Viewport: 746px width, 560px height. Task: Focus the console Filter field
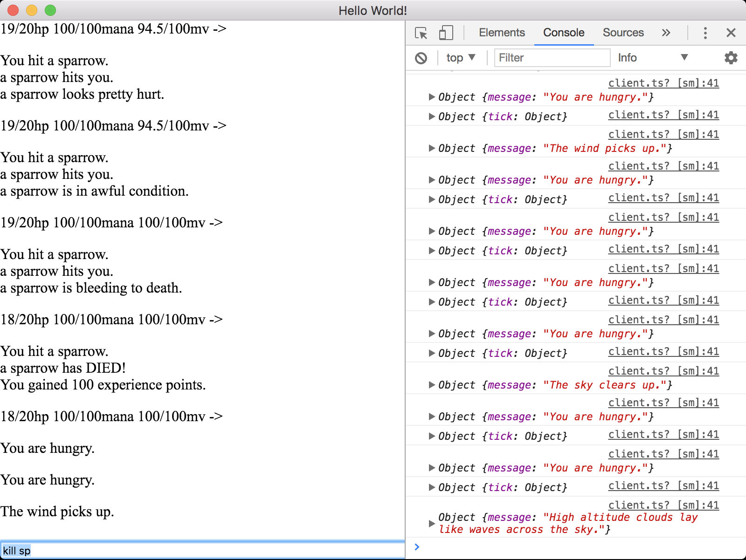(x=552, y=58)
